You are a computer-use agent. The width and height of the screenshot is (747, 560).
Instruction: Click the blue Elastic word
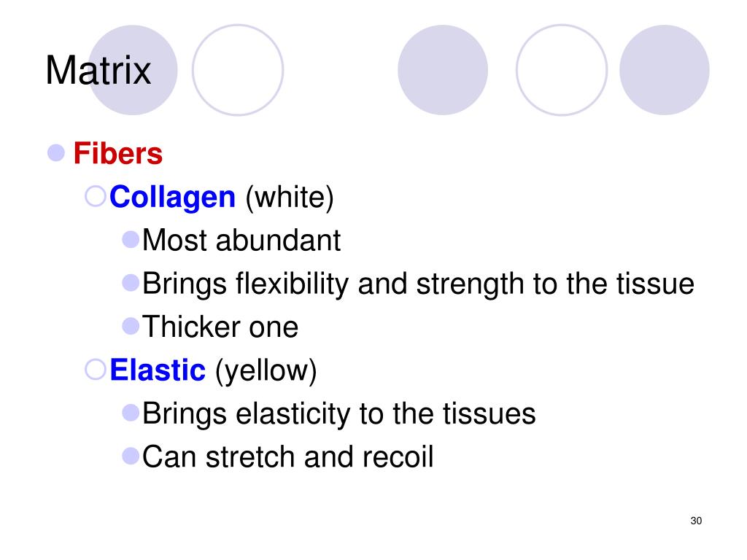[x=158, y=370]
